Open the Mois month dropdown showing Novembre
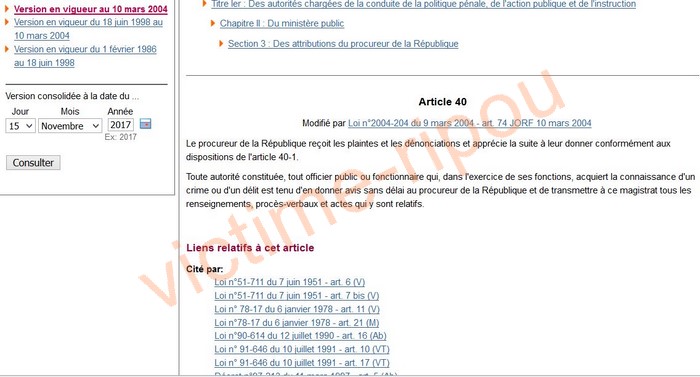This screenshot has width=700, height=377. [x=70, y=126]
